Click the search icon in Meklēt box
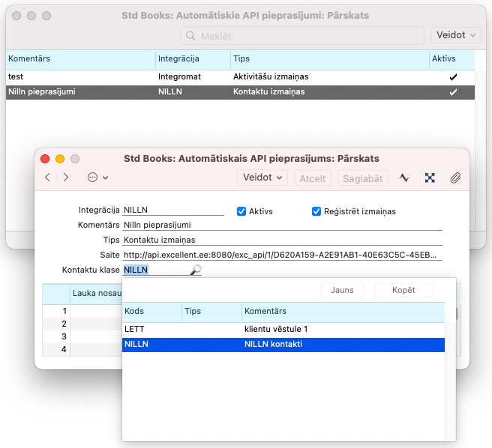This screenshot has width=492, height=448. (191, 36)
